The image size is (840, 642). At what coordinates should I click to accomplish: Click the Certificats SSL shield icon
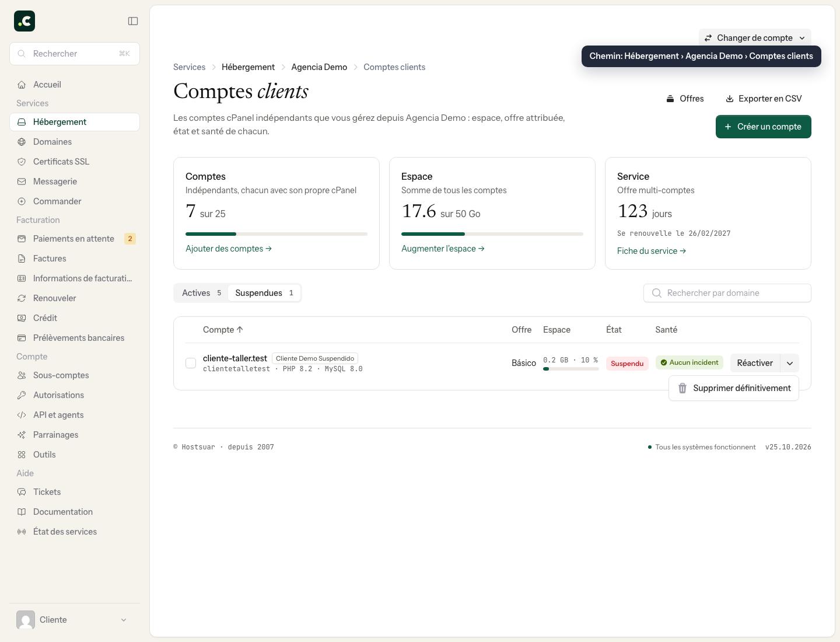(x=22, y=162)
